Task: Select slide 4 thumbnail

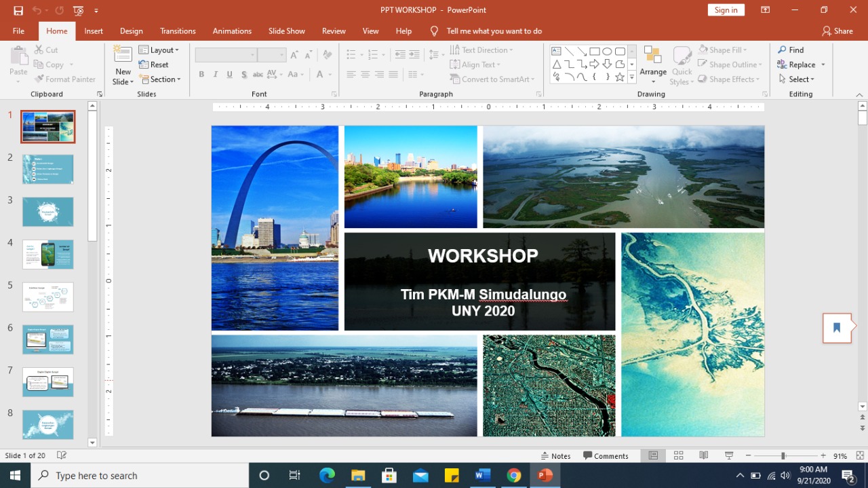Action: point(47,255)
